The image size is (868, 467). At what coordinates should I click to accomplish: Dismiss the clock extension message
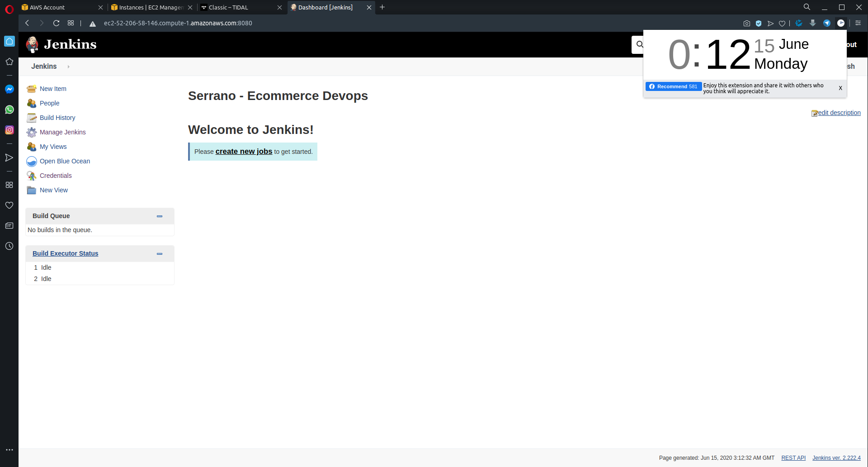point(840,88)
